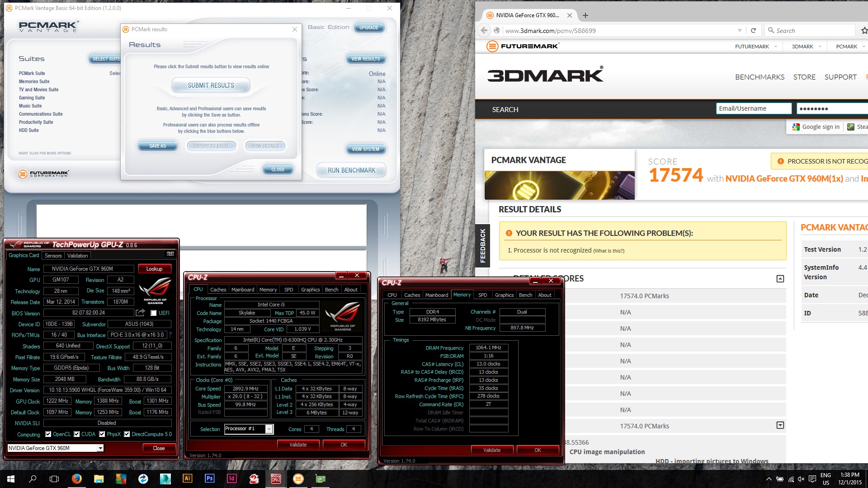Viewport: 868px width, 488px height.
Task: Select Gaming Suite in the Suites list
Action: point(32,98)
